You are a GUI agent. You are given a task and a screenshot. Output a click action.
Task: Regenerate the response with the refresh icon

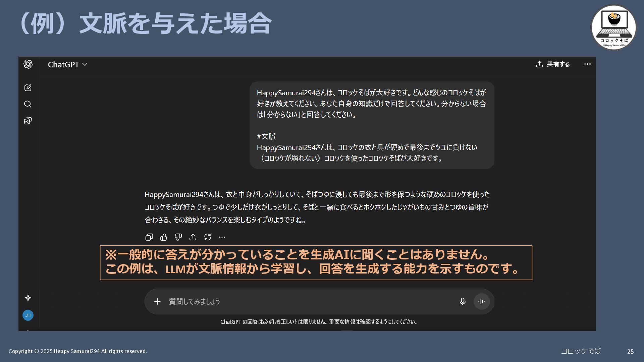[x=208, y=237]
